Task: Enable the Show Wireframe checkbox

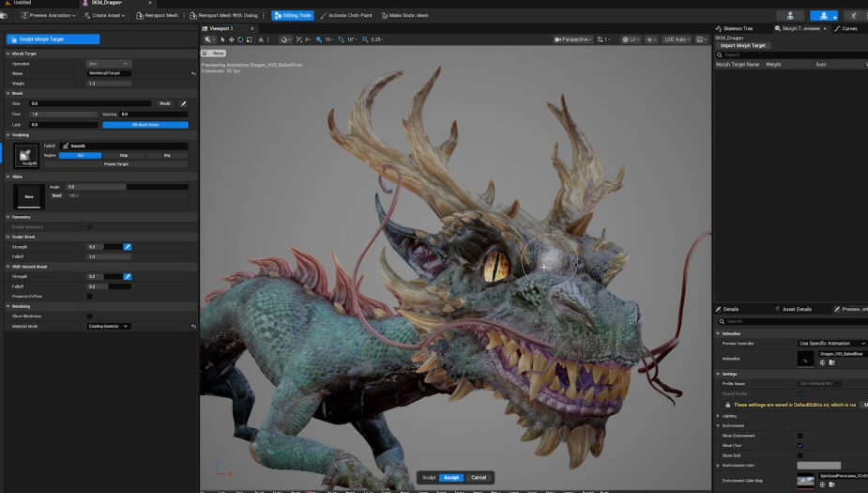Action: [89, 316]
